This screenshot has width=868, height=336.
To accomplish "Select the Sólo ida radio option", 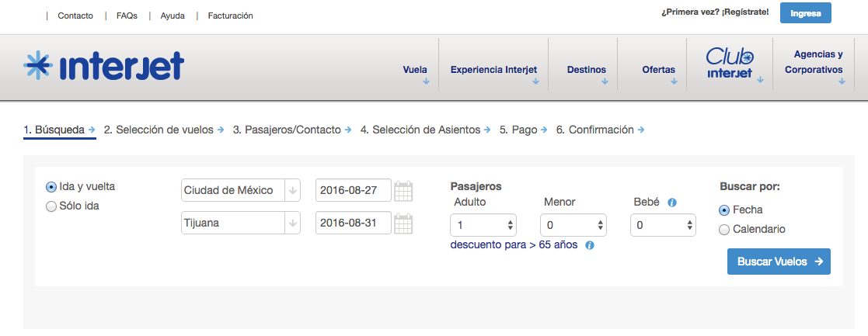I will click(51, 206).
